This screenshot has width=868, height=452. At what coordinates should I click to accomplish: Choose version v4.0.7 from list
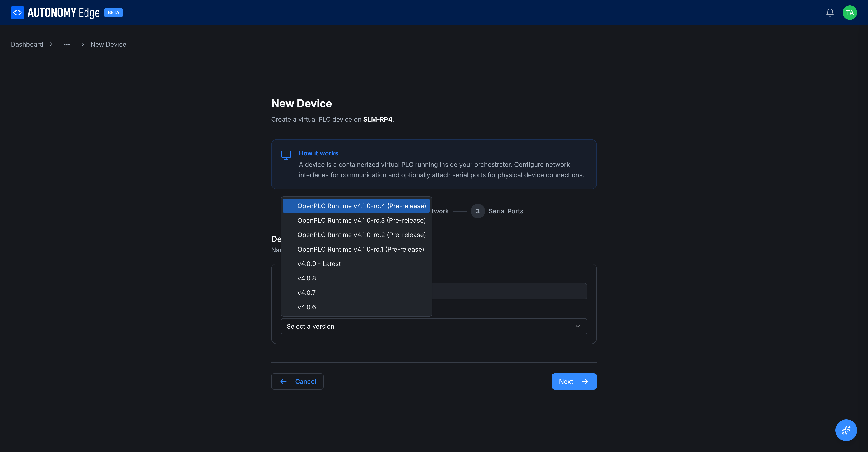pos(356,293)
